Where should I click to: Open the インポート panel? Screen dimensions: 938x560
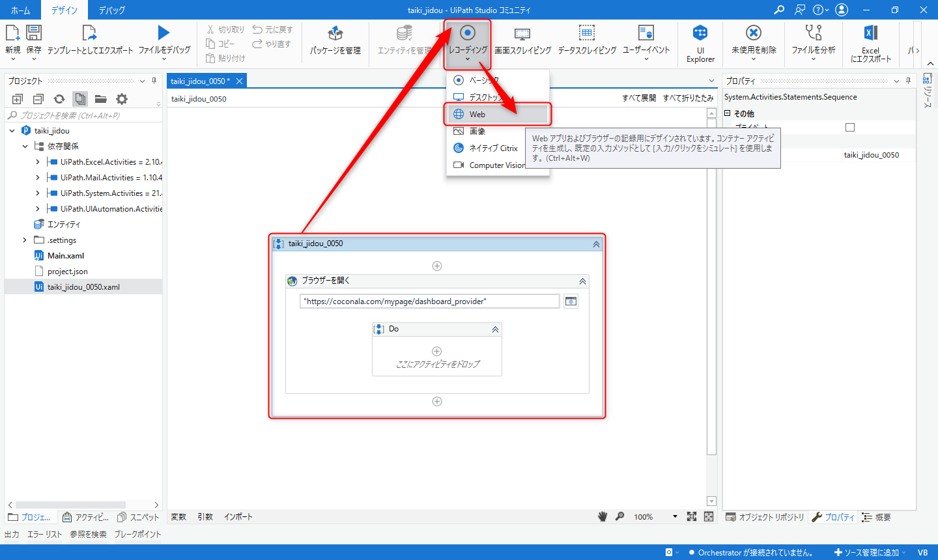pyautogui.click(x=238, y=516)
